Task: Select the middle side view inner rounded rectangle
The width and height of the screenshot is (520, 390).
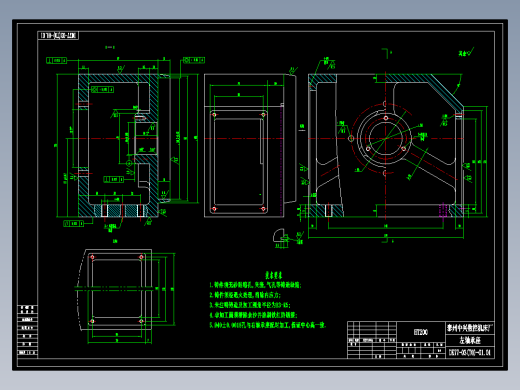Action: coord(239,162)
